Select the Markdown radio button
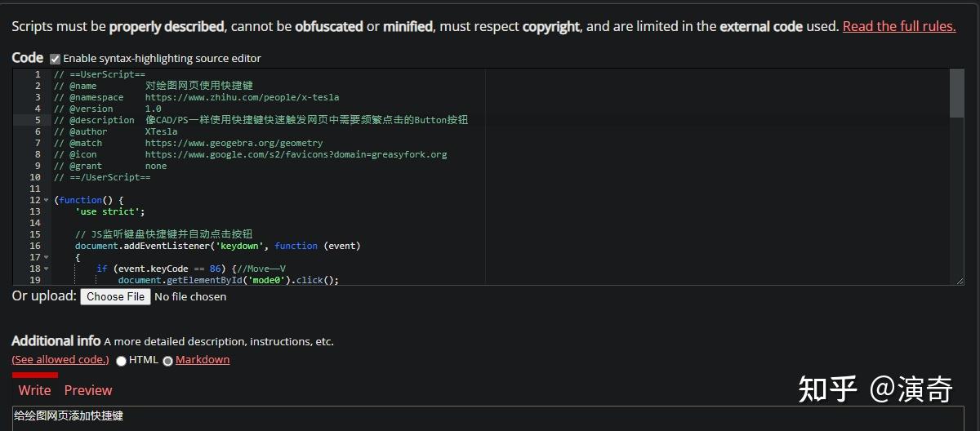The width and height of the screenshot is (980, 431). 167,361
